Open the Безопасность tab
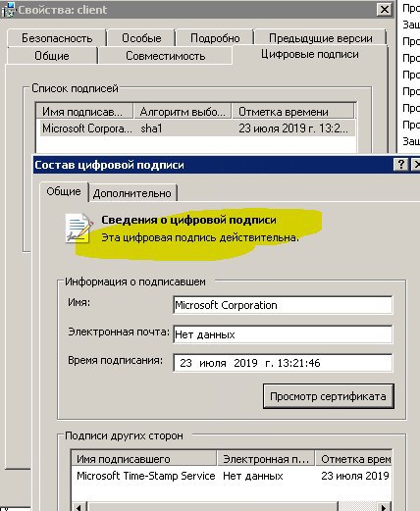420x511 pixels. [x=57, y=38]
